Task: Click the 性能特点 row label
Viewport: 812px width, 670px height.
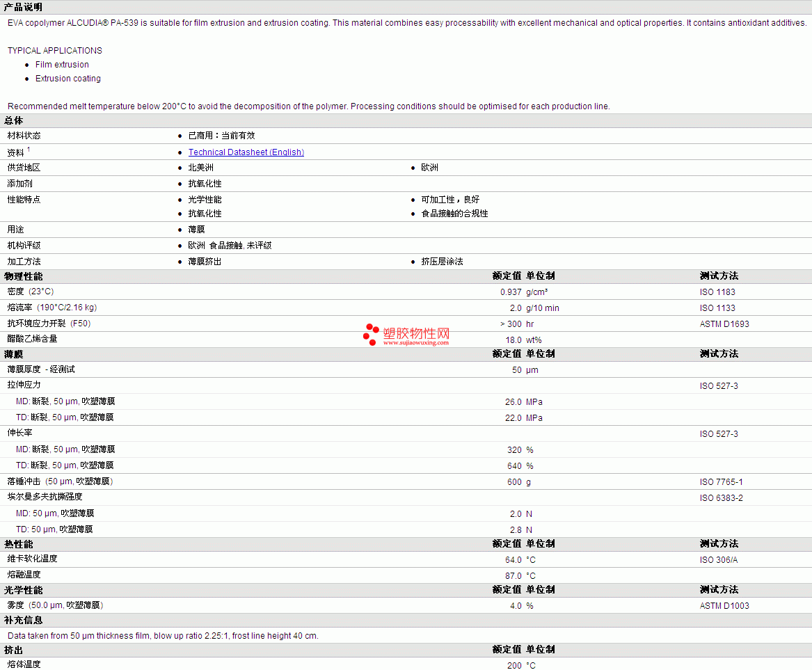Action: click(24, 200)
